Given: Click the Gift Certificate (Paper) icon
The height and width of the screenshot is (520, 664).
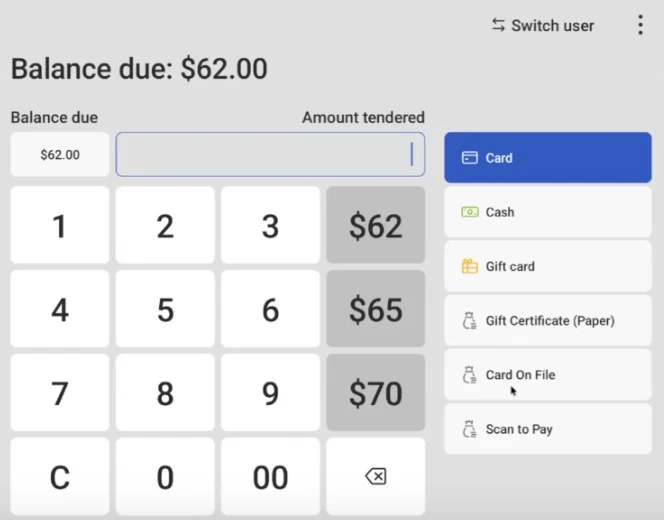Looking at the screenshot, I should pyautogui.click(x=470, y=321).
